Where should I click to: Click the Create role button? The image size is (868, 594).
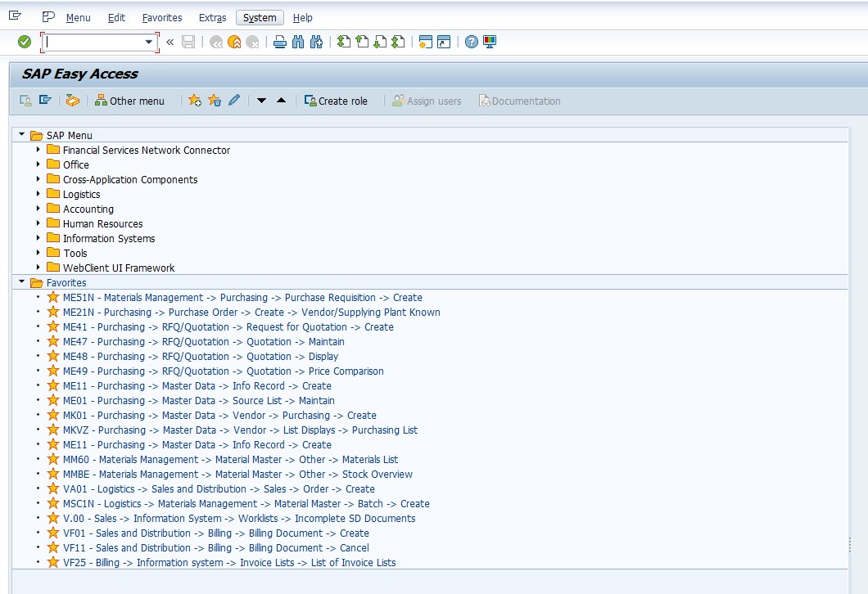(x=336, y=101)
